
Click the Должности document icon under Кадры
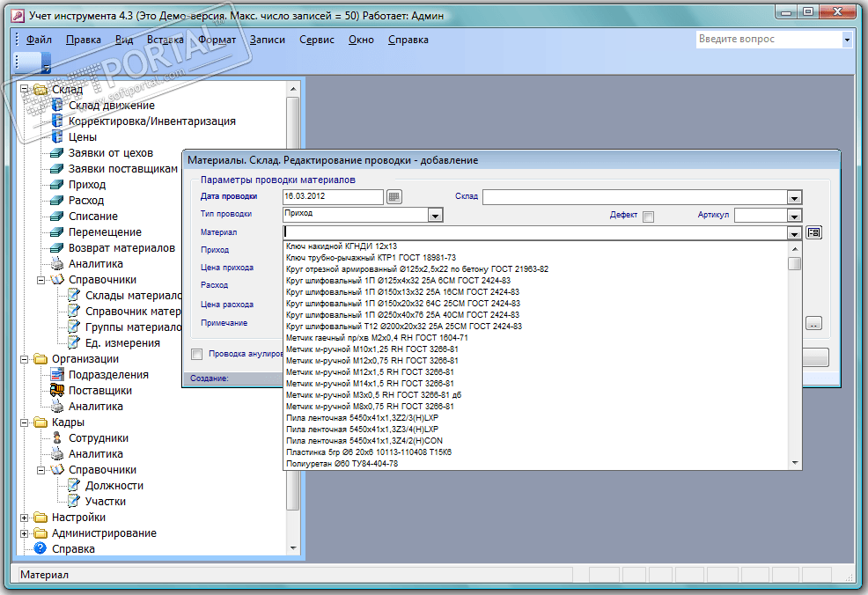point(74,486)
